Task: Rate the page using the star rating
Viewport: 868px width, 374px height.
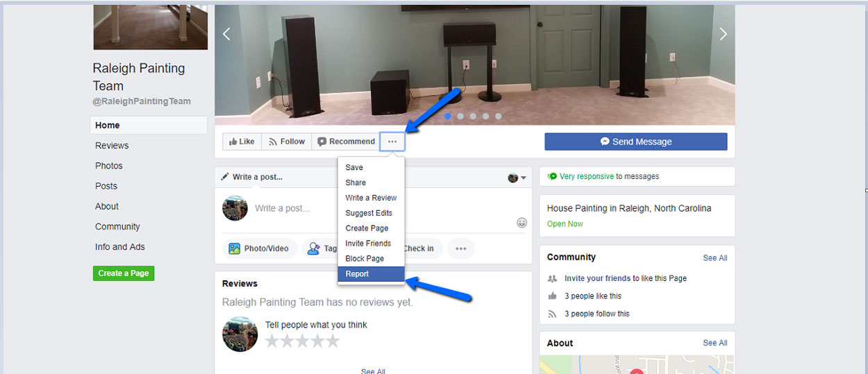Action: (x=302, y=341)
